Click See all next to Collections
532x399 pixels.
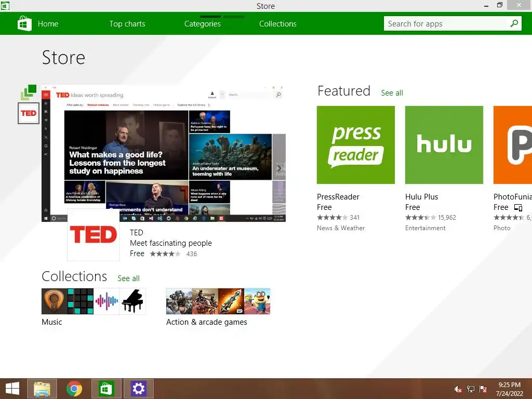coord(129,278)
